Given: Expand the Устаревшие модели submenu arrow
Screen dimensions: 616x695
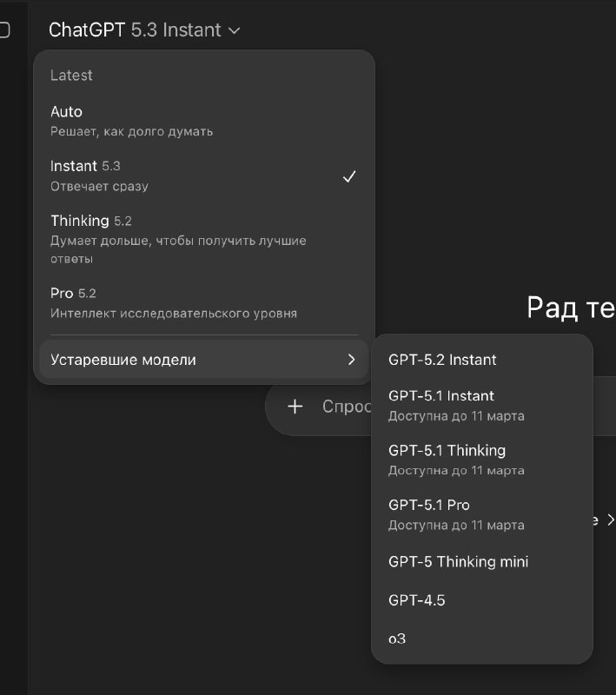Looking at the screenshot, I should coord(351,360).
